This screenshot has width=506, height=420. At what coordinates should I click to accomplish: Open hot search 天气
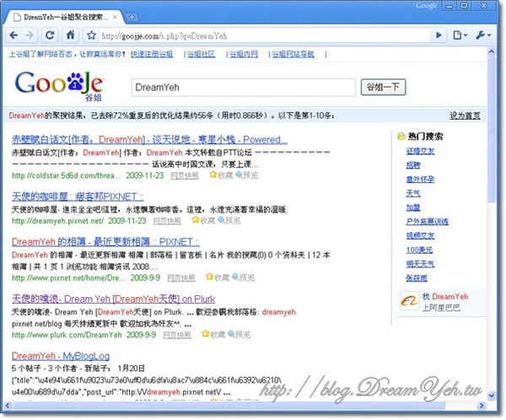tap(413, 193)
